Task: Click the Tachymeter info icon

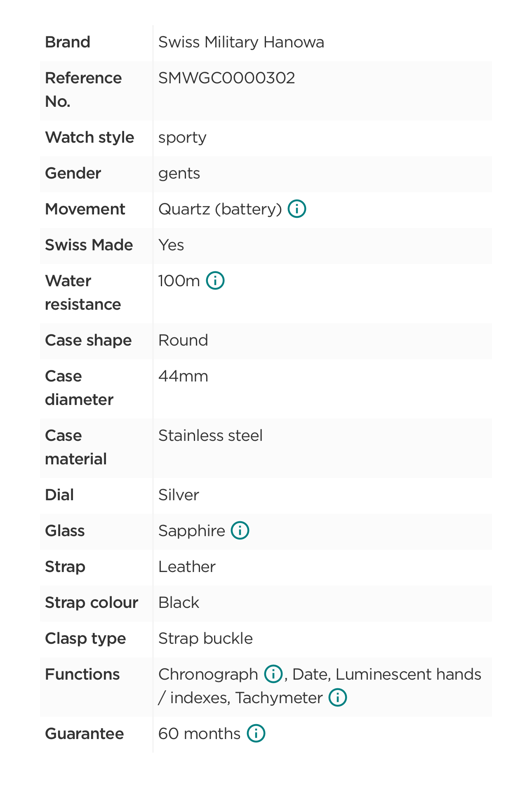Action: [337, 697]
